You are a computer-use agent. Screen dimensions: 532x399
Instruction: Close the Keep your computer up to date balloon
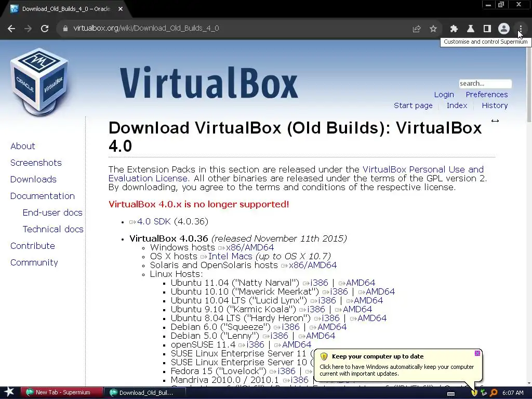click(477, 353)
